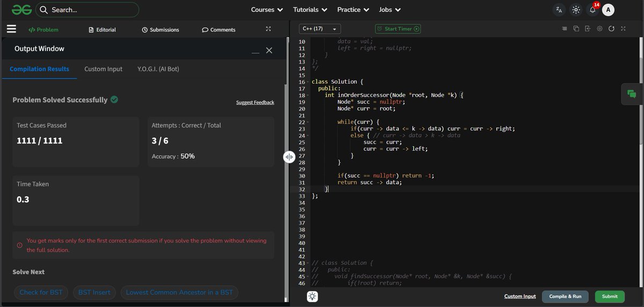Click the Custom Input link below editor
The height and width of the screenshot is (307, 644).
(x=520, y=296)
